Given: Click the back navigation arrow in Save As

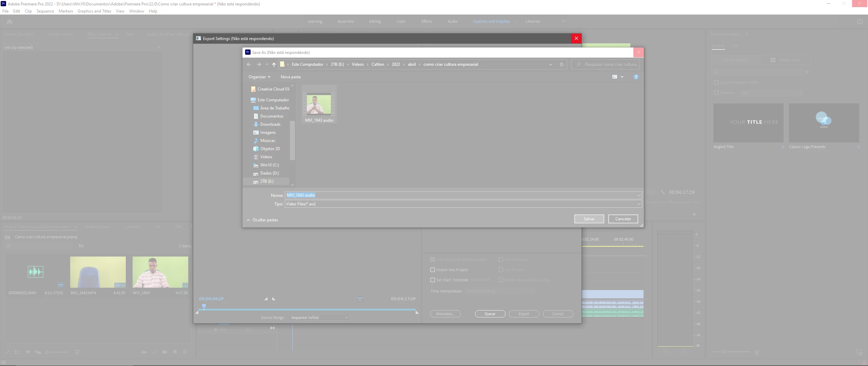Looking at the screenshot, I should (x=249, y=64).
